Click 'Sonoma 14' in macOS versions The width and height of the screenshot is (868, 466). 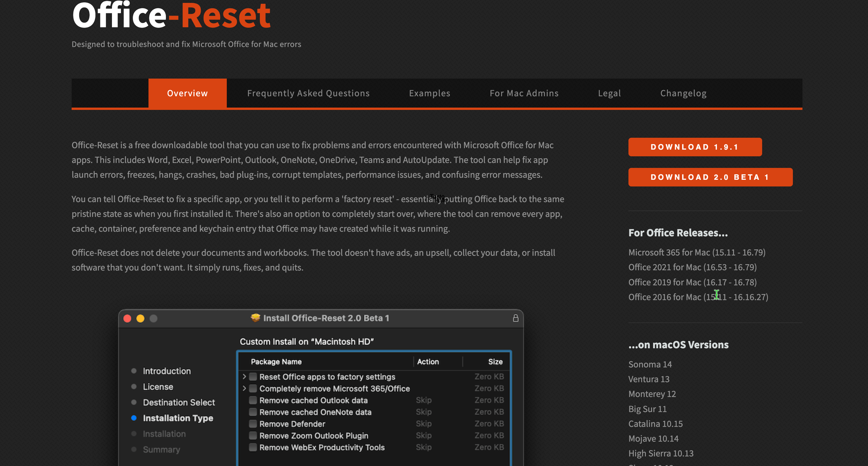click(650, 365)
